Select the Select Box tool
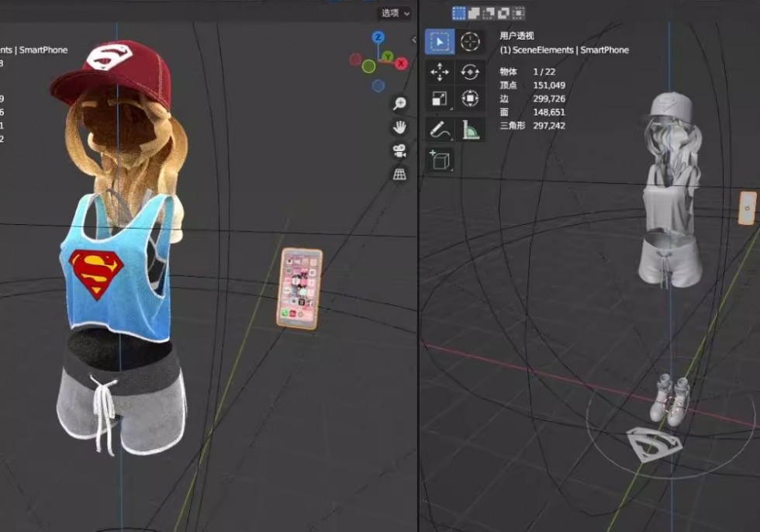 pos(440,42)
